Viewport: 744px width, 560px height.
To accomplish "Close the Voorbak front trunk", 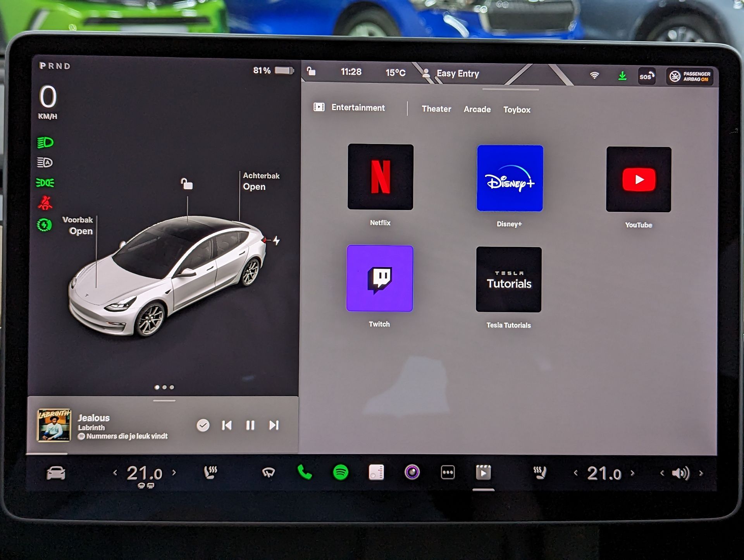I will pyautogui.click(x=77, y=225).
